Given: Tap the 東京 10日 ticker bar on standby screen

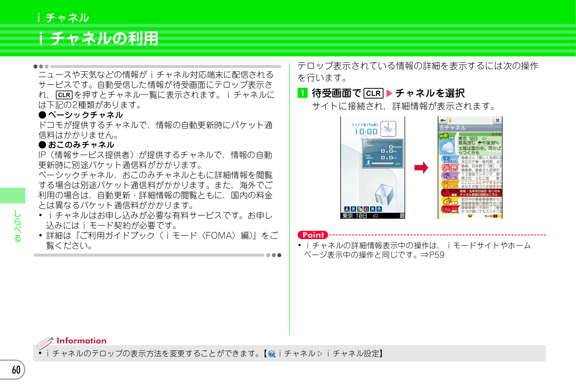Looking at the screenshot, I should [x=373, y=216].
